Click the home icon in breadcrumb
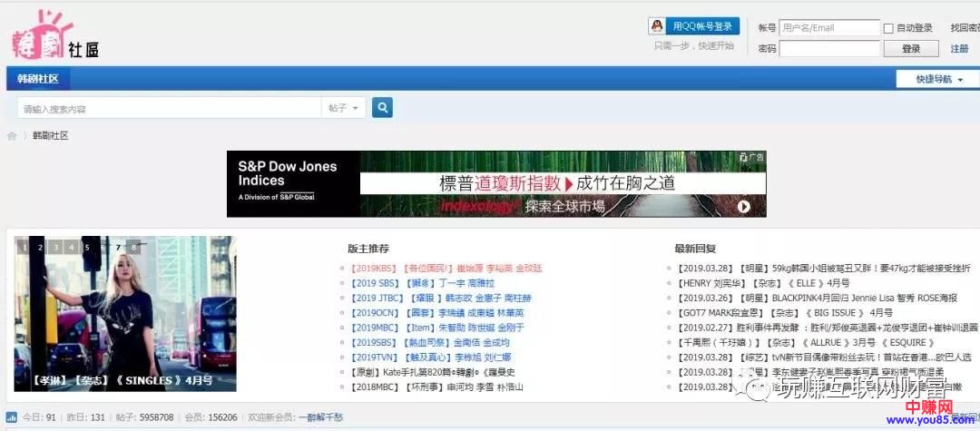 (x=12, y=136)
